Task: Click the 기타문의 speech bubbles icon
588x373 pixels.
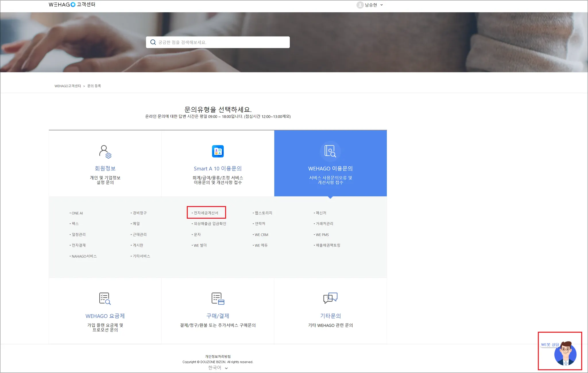Action: pyautogui.click(x=330, y=298)
